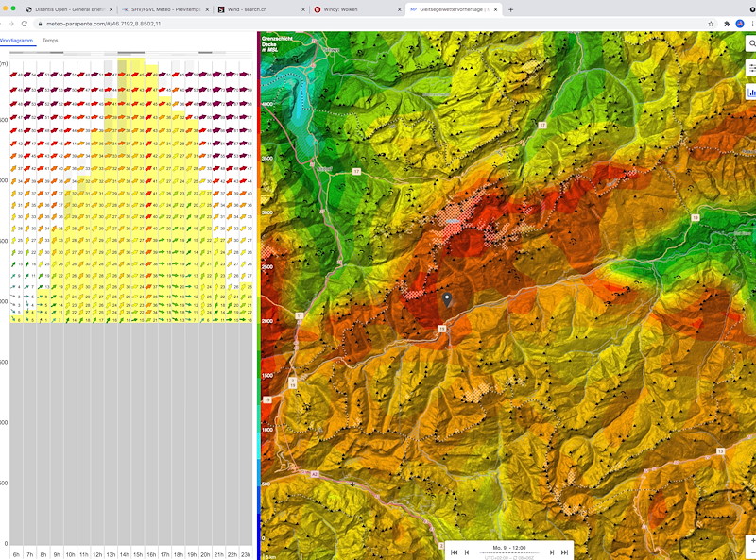Screen dimensions: 756x560
Task: Close the Gleitsegelwettervorhersage tab
Action: tap(495, 9)
